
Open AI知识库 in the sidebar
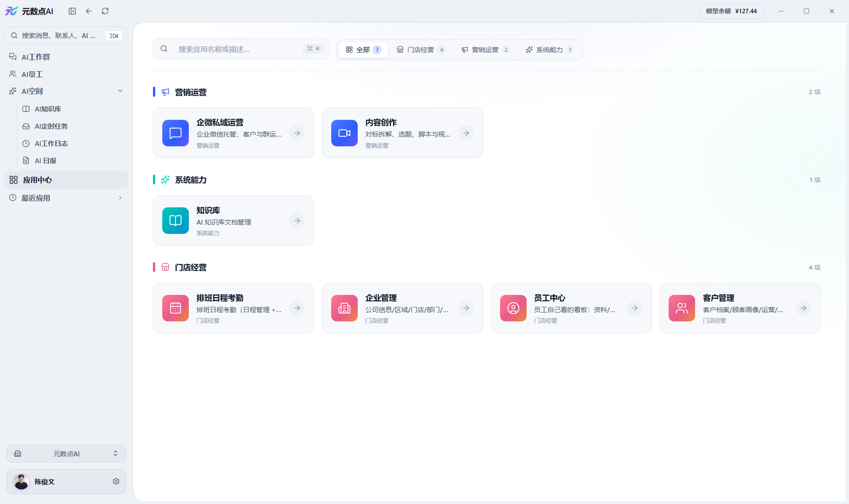73,109
